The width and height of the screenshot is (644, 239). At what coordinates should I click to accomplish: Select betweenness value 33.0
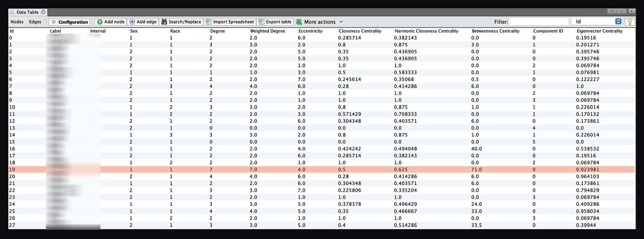tap(477, 211)
